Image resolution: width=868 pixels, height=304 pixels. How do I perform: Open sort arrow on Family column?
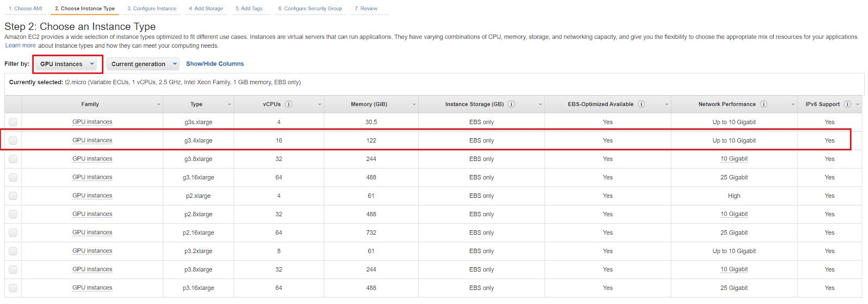tap(158, 105)
